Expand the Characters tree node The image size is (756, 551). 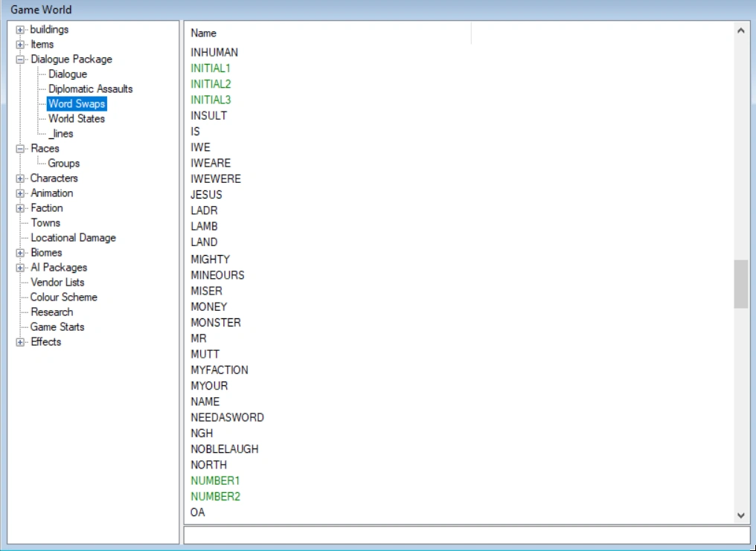click(x=20, y=178)
